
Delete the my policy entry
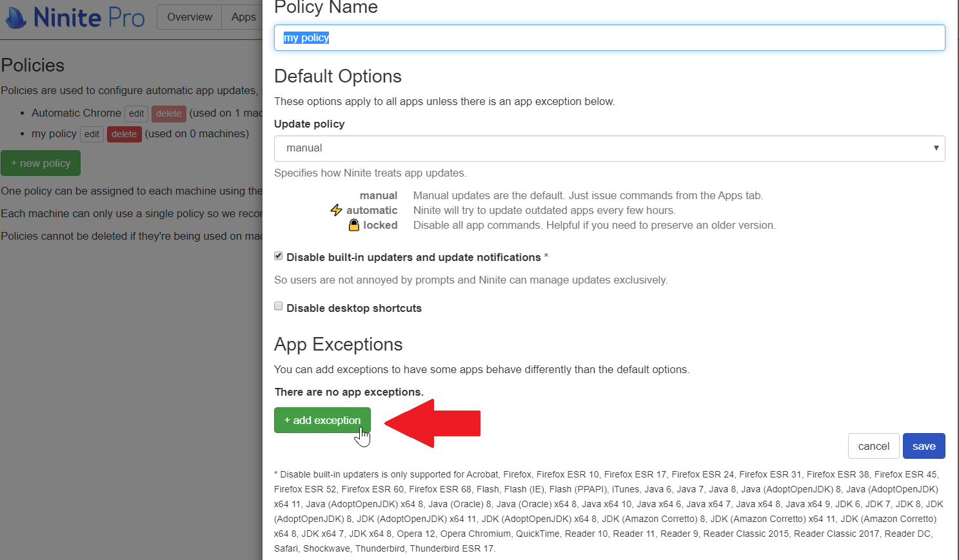pyautogui.click(x=124, y=134)
